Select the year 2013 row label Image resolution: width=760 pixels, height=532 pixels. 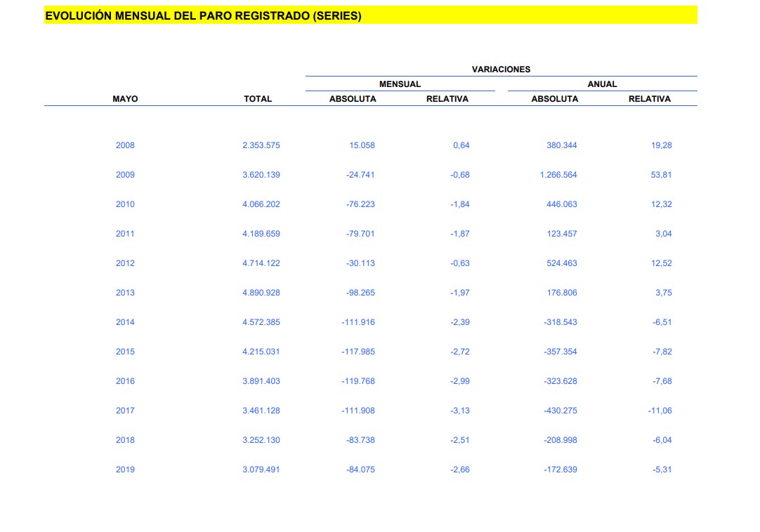tap(125, 293)
